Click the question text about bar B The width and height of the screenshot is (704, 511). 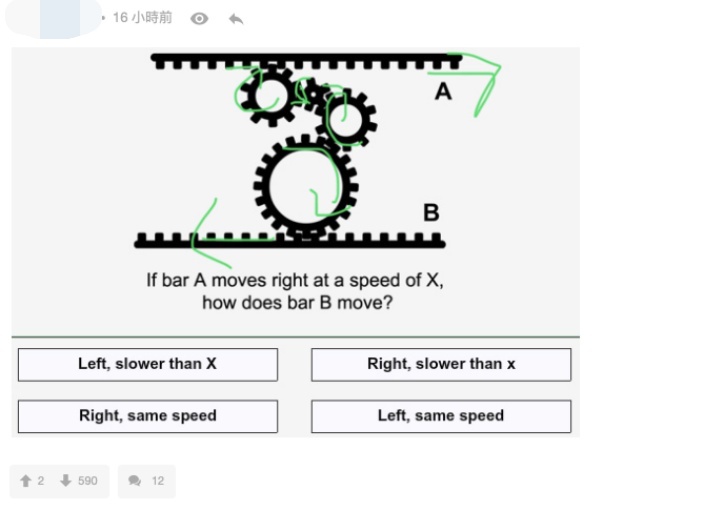coord(295,291)
